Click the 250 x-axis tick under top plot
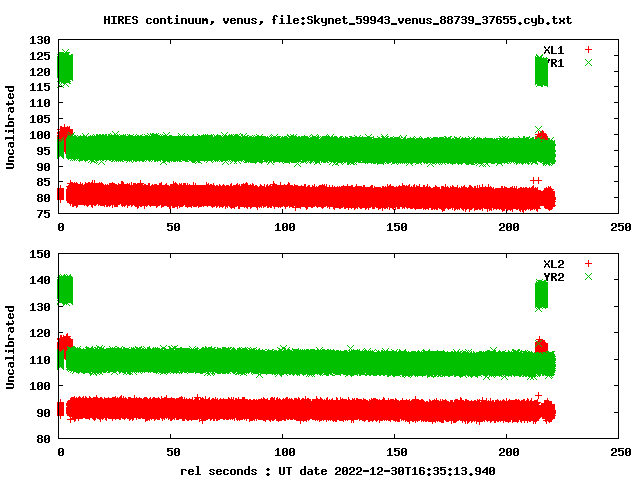The height and width of the screenshot is (480, 640). tap(621, 227)
